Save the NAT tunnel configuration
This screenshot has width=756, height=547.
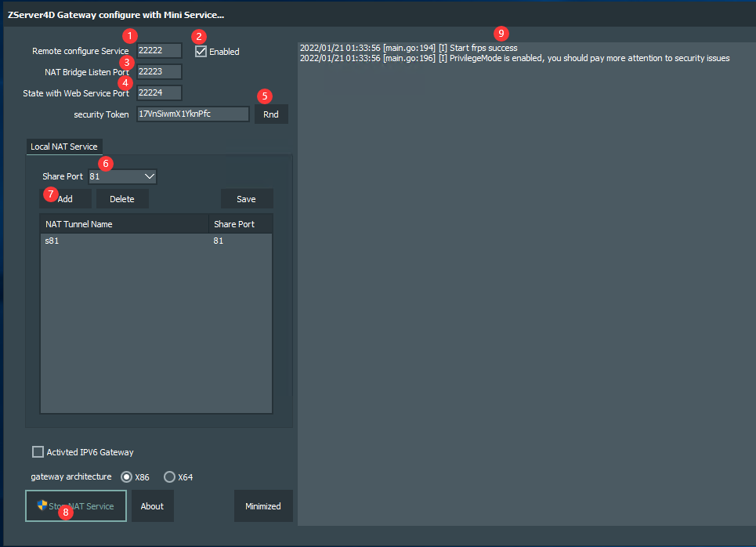[x=246, y=199]
